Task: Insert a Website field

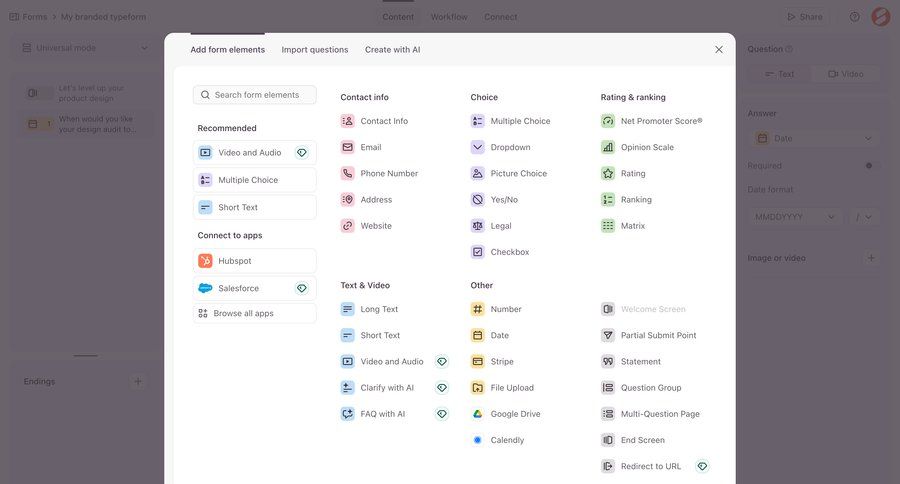Action: pos(366,226)
